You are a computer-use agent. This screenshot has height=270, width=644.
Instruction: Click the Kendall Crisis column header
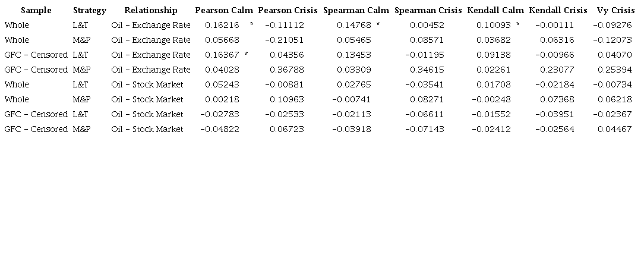(x=558, y=10)
